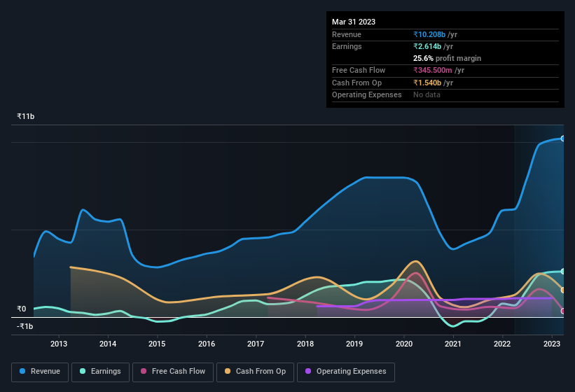Click the 2017 x-axis label
This screenshot has height=392, width=575.
(x=256, y=344)
